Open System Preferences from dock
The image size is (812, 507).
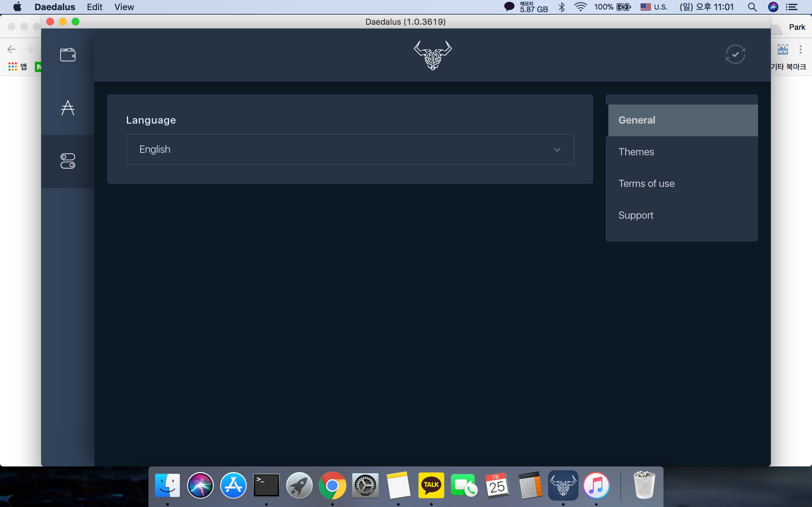(365, 485)
